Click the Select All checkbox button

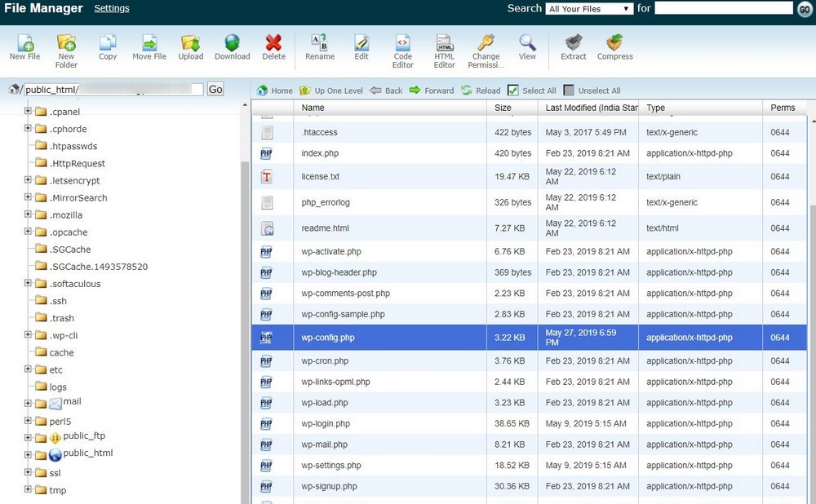[532, 91]
